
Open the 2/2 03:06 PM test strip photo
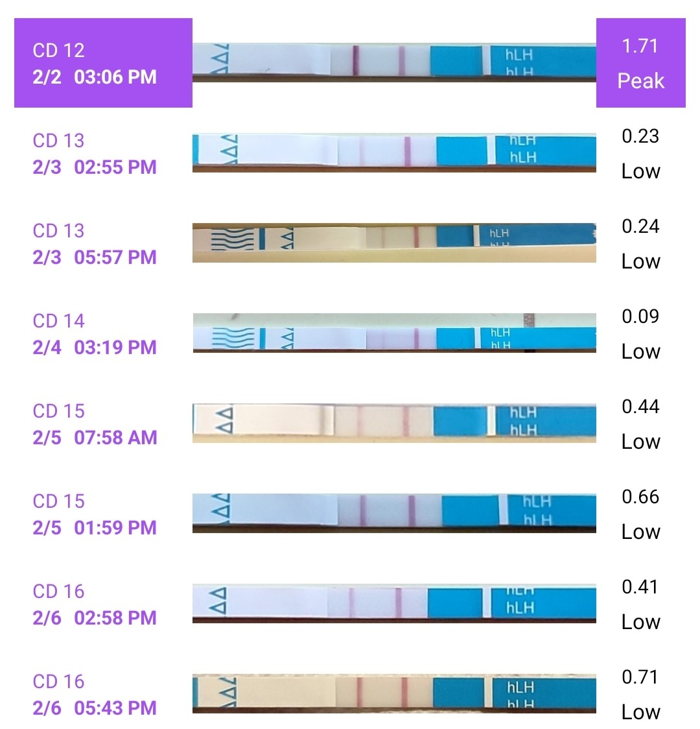click(394, 62)
